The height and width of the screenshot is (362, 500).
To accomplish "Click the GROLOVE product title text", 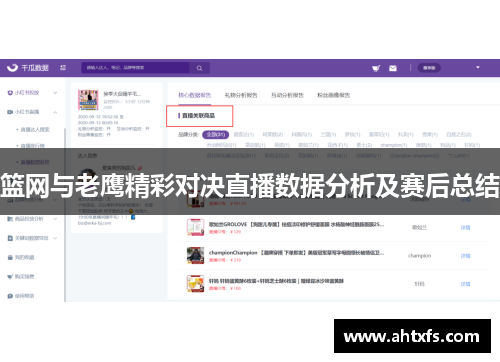I will [x=297, y=225].
